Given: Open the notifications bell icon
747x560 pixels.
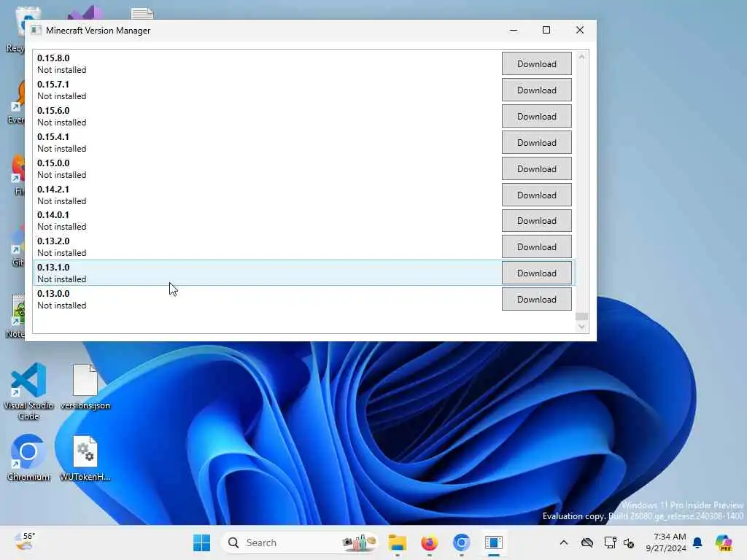Looking at the screenshot, I should [697, 542].
